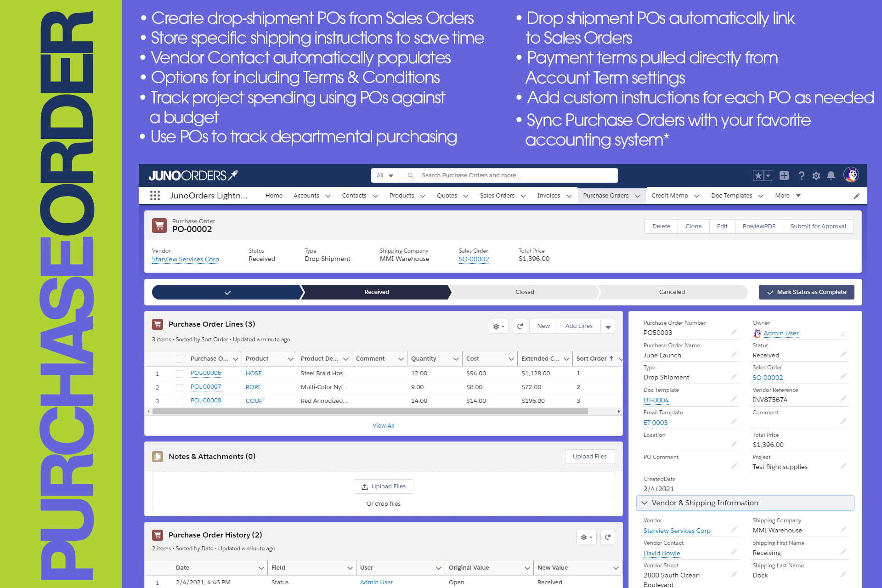Screen dimensions: 882x588
Task: Click Upload Files in Notes & Attachments
Action: (x=590, y=456)
